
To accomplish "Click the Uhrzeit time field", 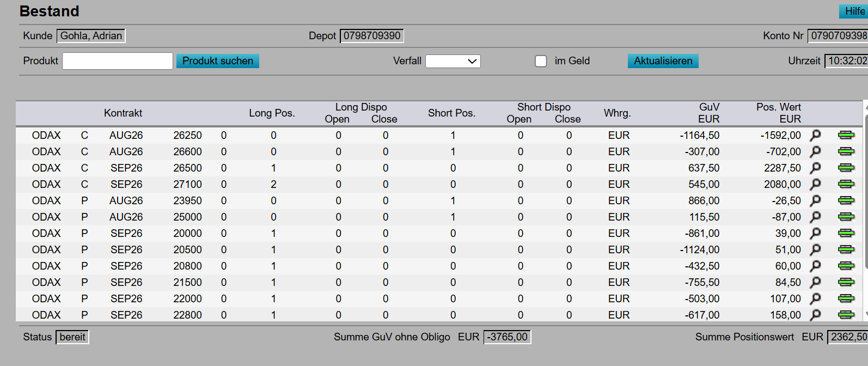I will coord(847,61).
